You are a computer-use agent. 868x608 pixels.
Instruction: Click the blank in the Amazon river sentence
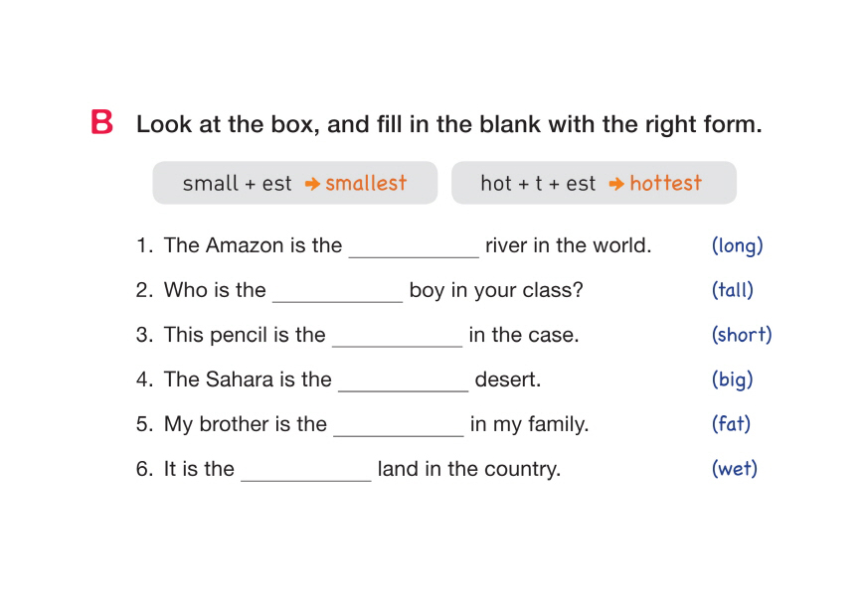[x=413, y=247]
